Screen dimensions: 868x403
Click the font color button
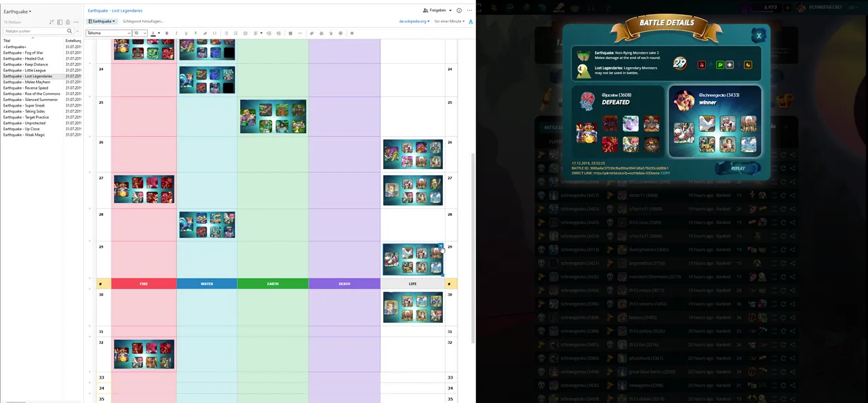pyautogui.click(x=153, y=33)
